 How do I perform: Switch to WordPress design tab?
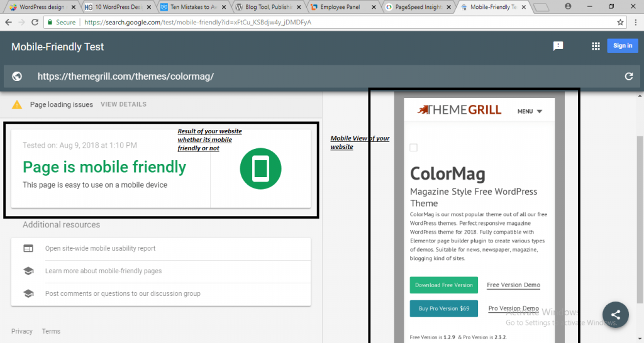[x=42, y=7]
